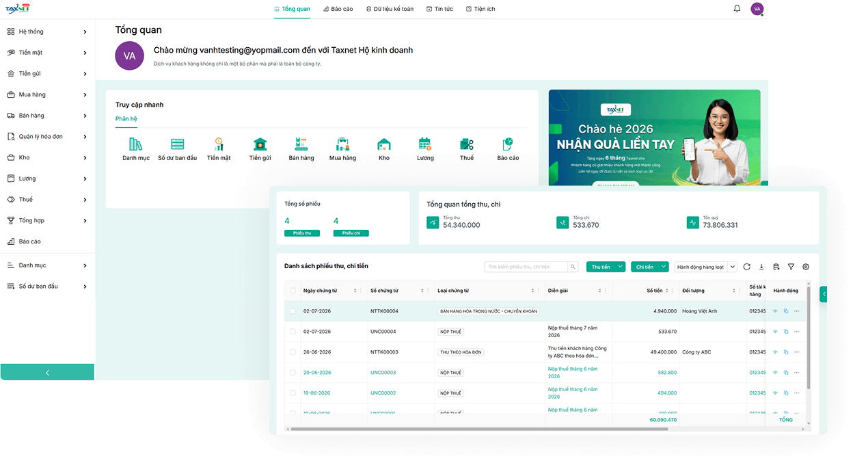Viewport: 868px width, 476px height.
Task: Click the Phiếu thu badge
Action: point(301,233)
